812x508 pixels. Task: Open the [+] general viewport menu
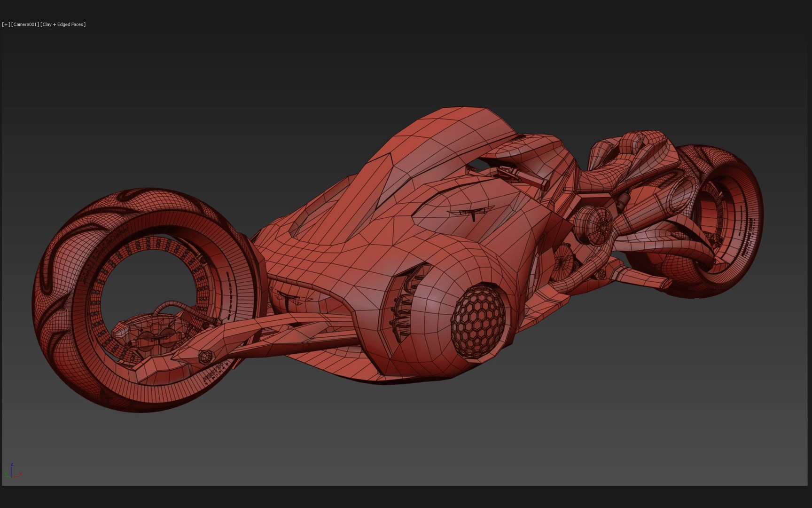[6, 24]
